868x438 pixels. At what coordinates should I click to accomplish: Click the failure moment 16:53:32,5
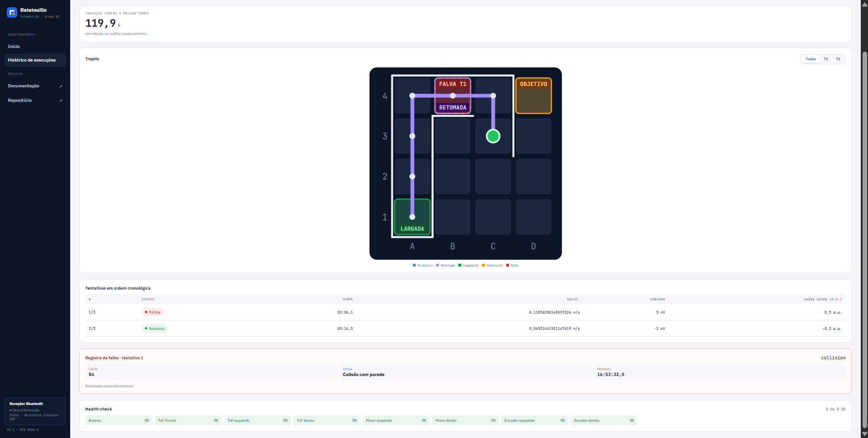(x=610, y=375)
